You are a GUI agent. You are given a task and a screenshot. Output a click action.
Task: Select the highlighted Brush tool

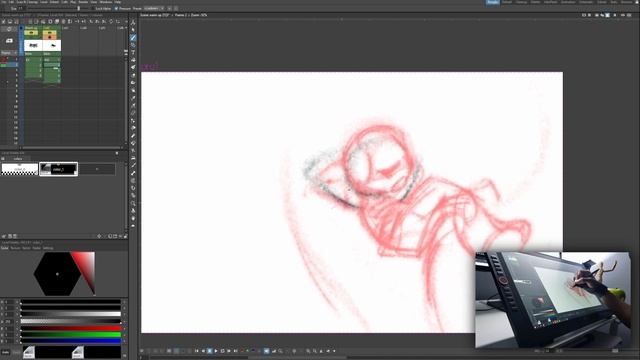coord(133,38)
